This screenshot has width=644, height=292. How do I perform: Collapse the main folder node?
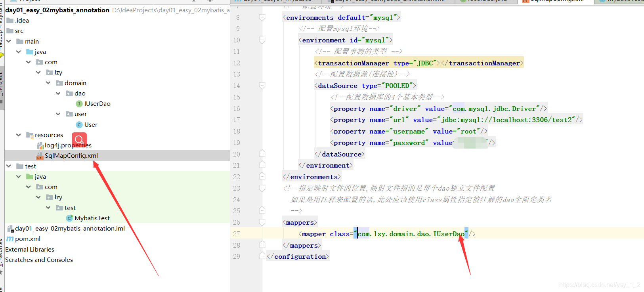[x=9, y=41]
